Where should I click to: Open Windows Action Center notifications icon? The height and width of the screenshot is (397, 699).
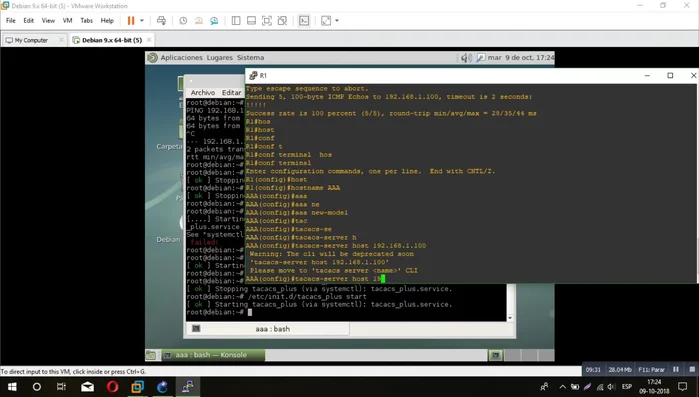(x=683, y=387)
